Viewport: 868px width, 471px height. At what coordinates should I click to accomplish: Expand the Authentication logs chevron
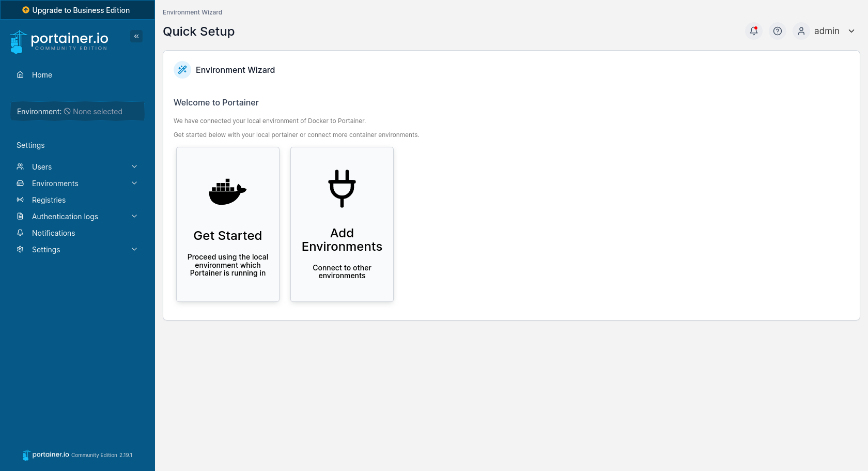134,216
